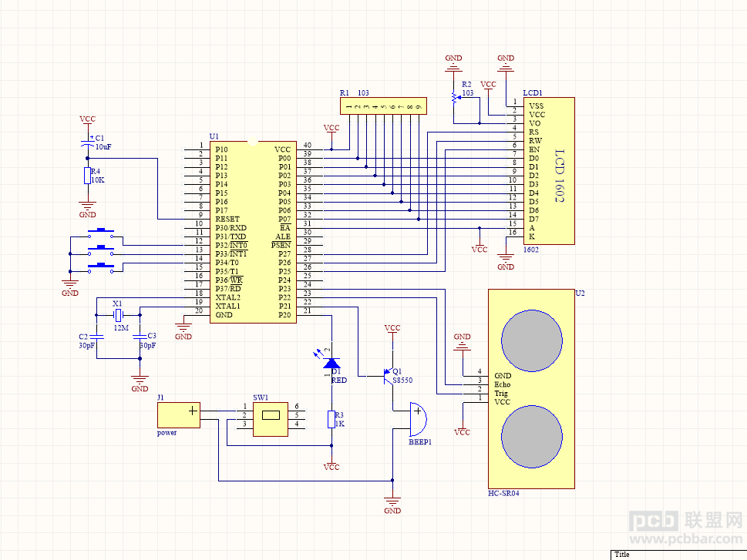Select the U1 microcontroller chip body
The image size is (747, 560).
coord(253,232)
